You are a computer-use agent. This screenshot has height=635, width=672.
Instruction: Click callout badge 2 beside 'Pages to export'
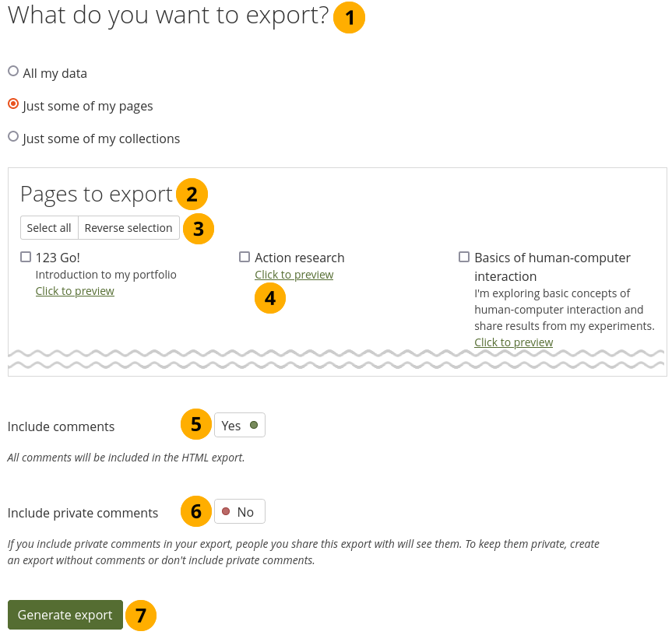pos(192,194)
